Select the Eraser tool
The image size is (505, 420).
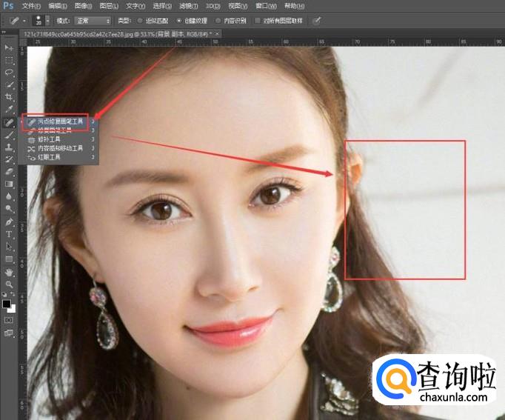tap(10, 172)
